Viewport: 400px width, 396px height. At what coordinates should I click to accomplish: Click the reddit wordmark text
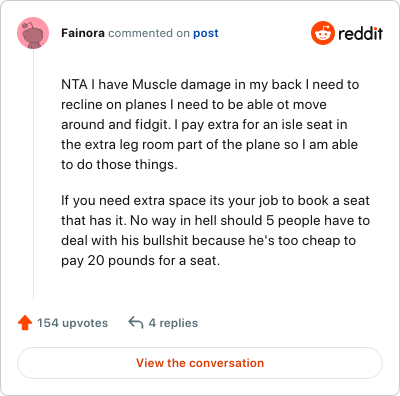[360, 33]
